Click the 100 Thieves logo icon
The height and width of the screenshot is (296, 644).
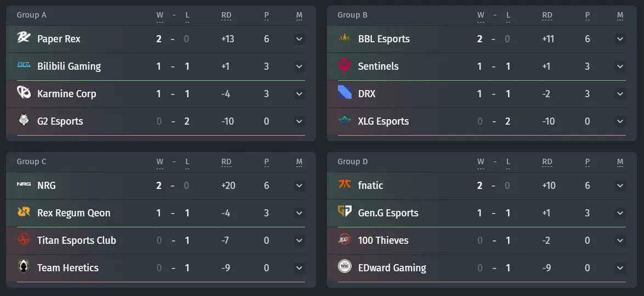[344, 239]
